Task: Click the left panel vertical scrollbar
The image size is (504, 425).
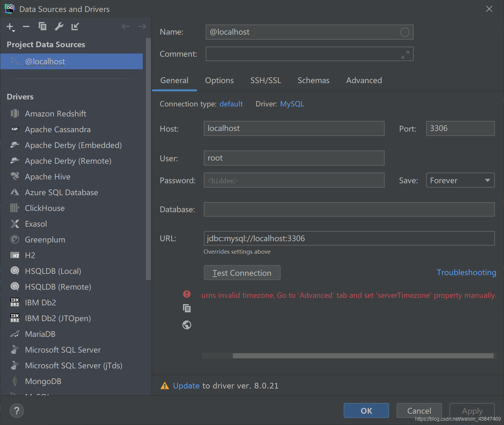Action: pos(148,159)
